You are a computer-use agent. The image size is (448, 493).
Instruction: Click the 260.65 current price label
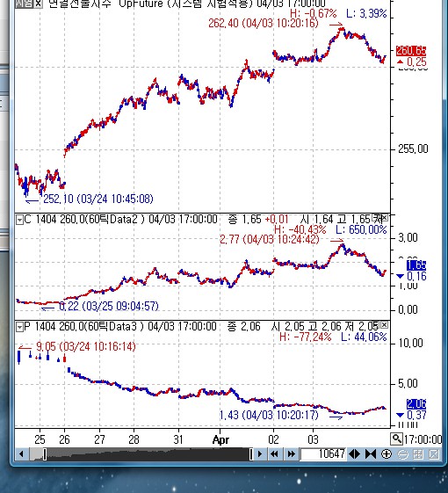point(411,50)
